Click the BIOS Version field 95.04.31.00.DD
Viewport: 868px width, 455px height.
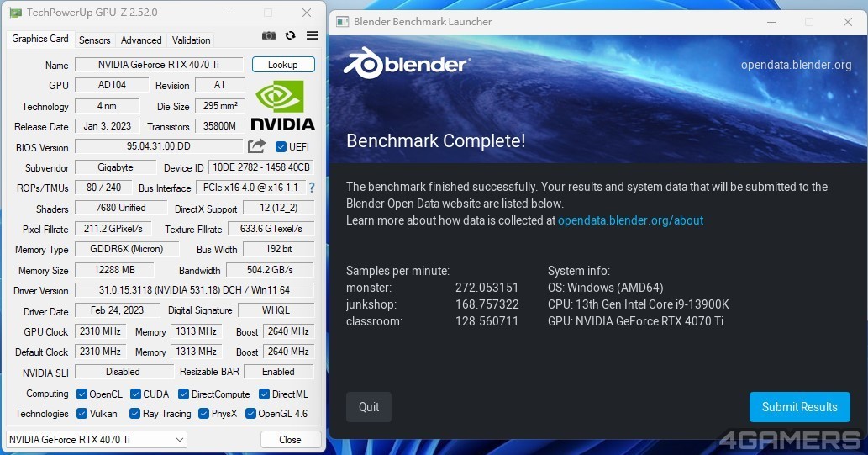click(159, 146)
